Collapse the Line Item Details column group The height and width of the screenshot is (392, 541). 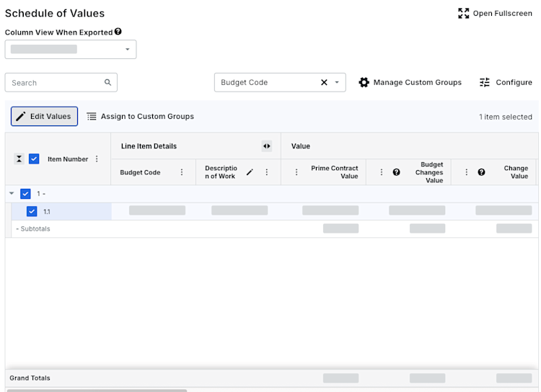point(267,146)
